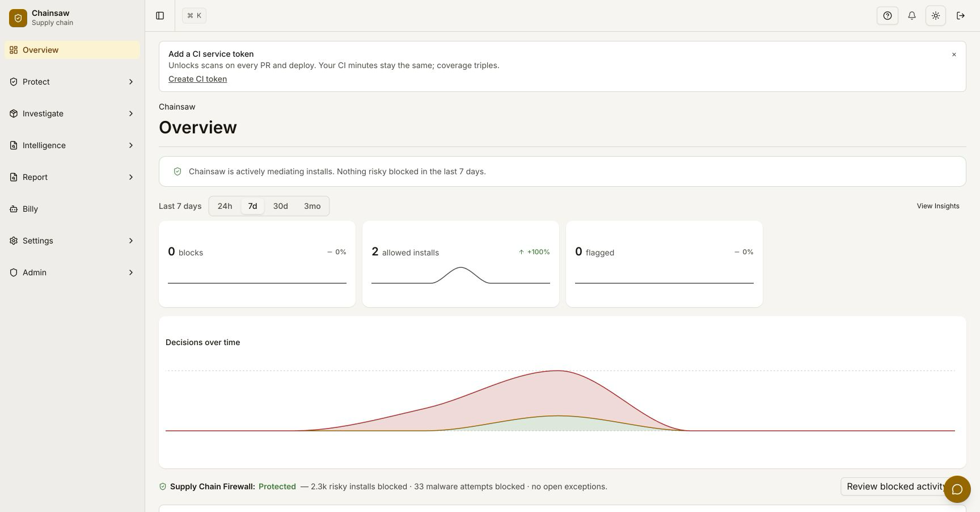Image resolution: width=980 pixels, height=512 pixels.
Task: Toggle the sidebar panel icon
Action: [x=160, y=16]
